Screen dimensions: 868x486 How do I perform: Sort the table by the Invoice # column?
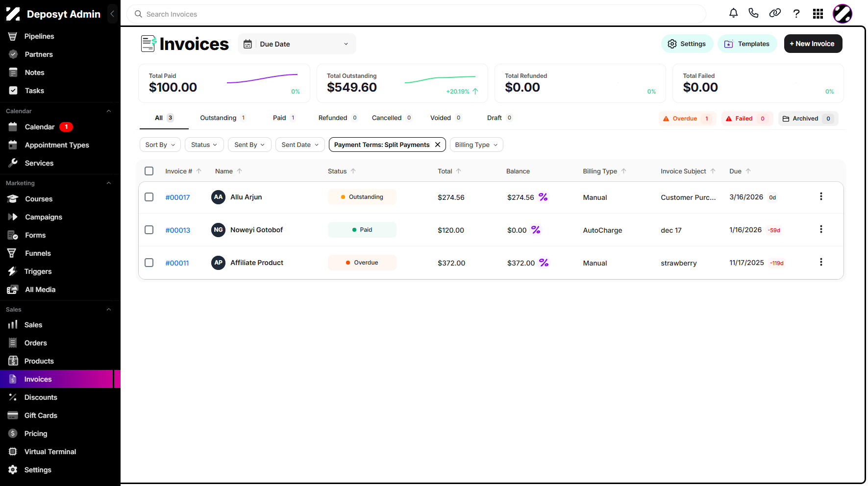point(183,171)
